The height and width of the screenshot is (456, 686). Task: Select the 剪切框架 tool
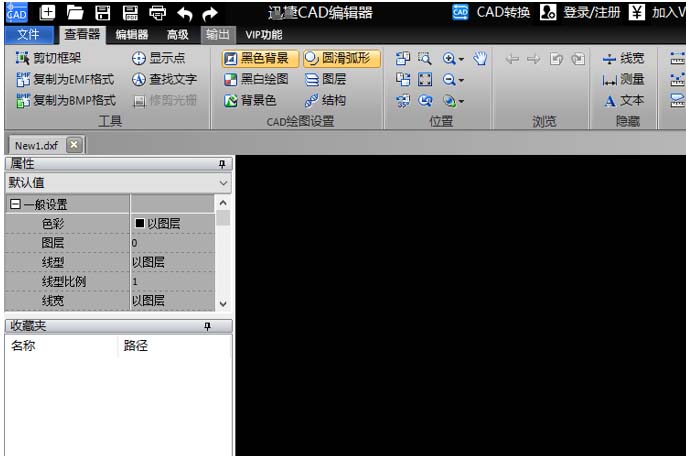(x=48, y=58)
